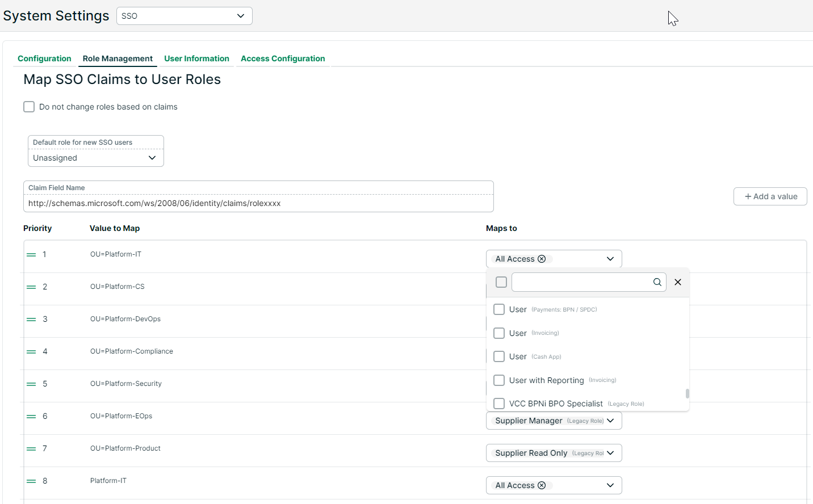Grab the drag handle for priority 1 row
Screen dimensions: 813x504
click(31, 255)
